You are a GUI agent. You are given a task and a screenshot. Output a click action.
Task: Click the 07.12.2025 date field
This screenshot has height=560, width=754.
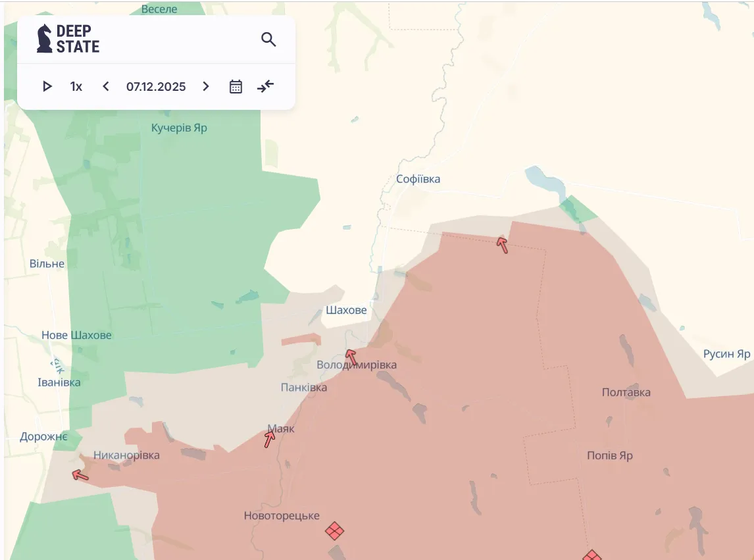156,87
